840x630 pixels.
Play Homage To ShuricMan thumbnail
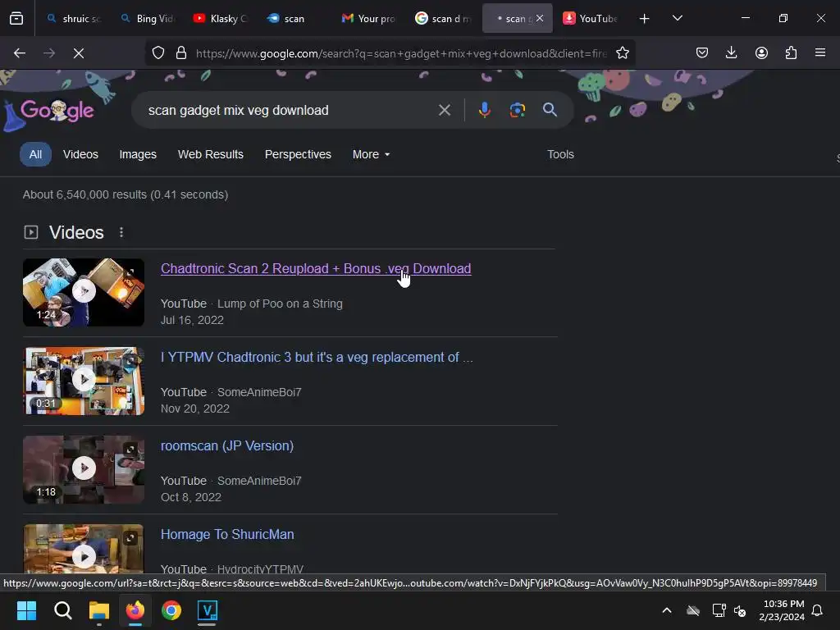coord(84,549)
